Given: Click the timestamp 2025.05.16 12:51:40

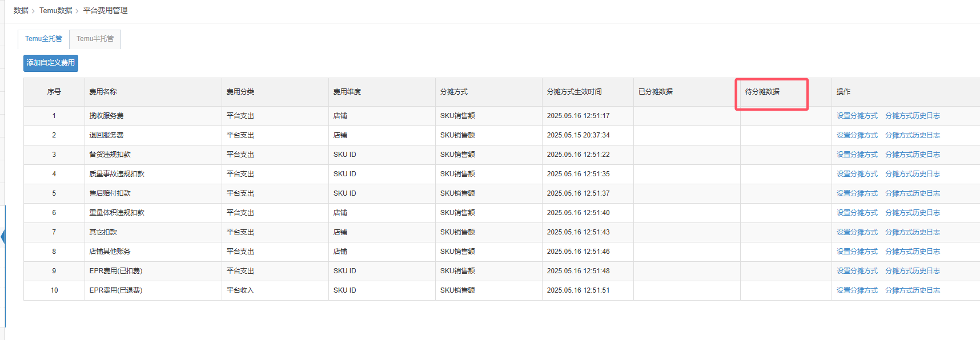Looking at the screenshot, I should 578,213.
